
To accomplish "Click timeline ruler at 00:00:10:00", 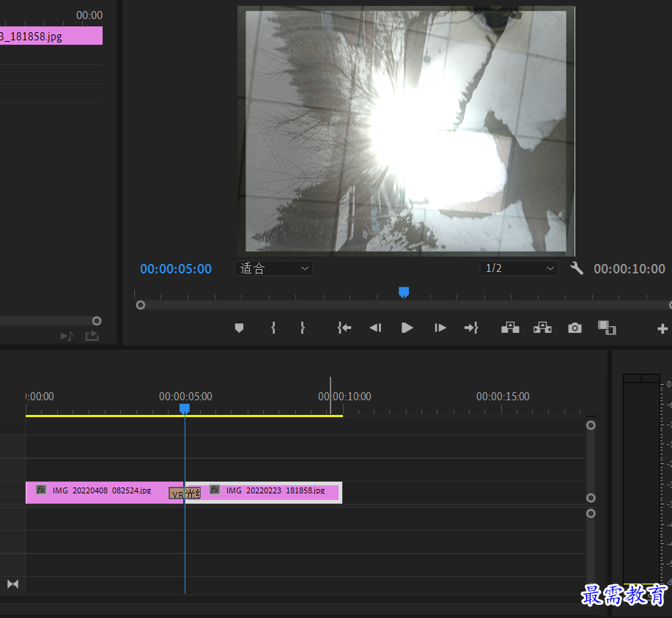I will click(344, 397).
